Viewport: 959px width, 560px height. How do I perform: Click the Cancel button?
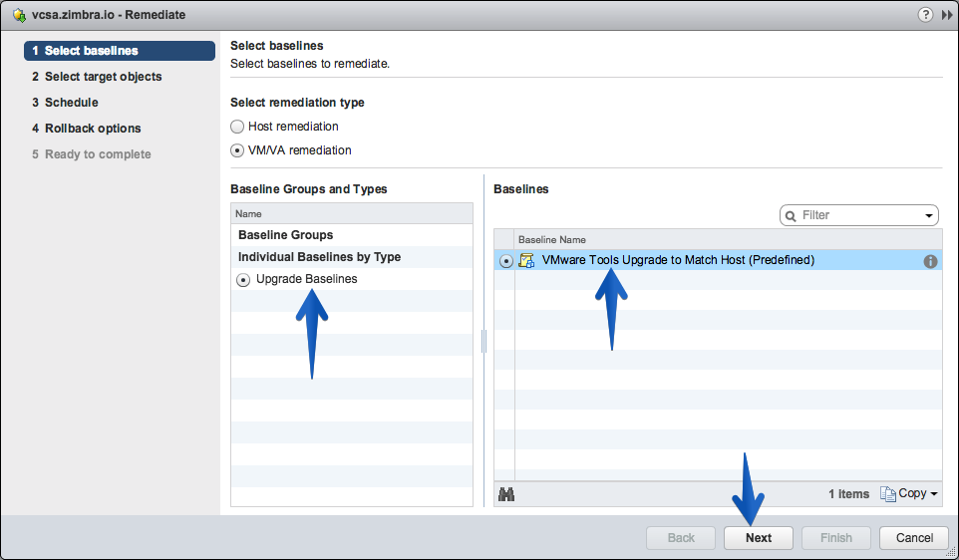pyautogui.click(x=914, y=538)
